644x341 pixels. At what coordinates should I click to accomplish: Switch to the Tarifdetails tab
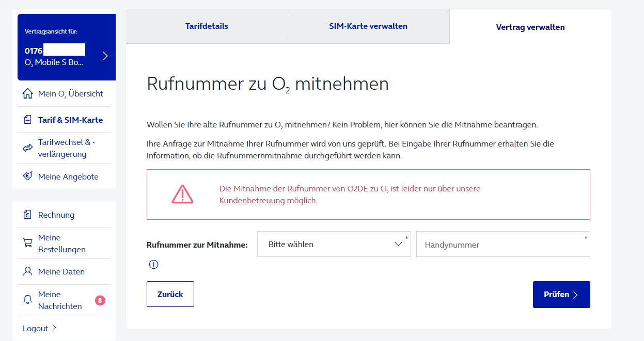point(207,26)
